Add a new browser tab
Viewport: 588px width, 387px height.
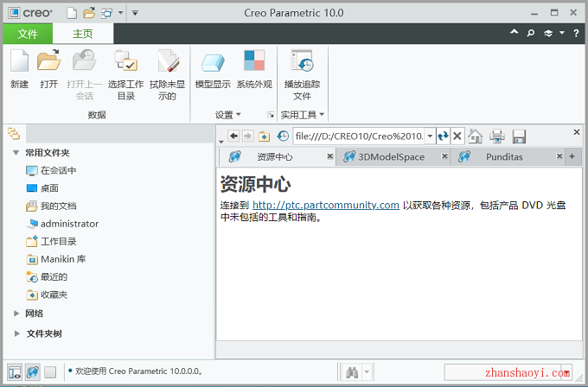(572, 156)
